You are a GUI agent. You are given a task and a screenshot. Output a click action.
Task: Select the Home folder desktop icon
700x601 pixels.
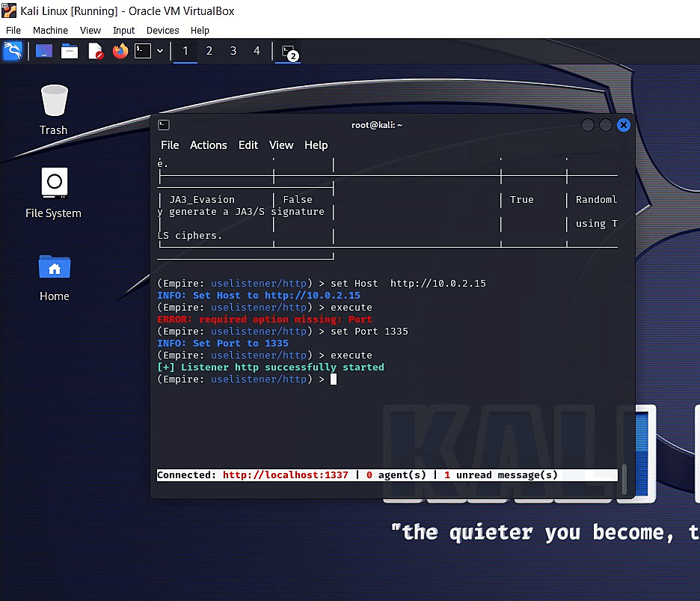point(54,277)
